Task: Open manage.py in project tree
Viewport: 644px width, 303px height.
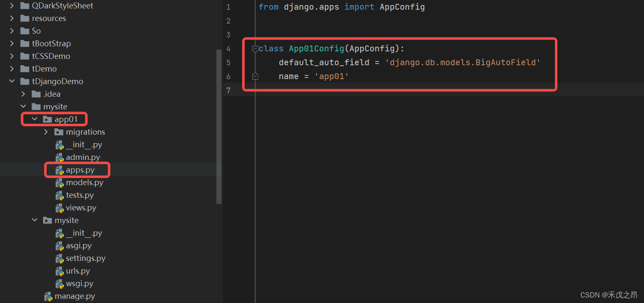Action: [x=75, y=296]
